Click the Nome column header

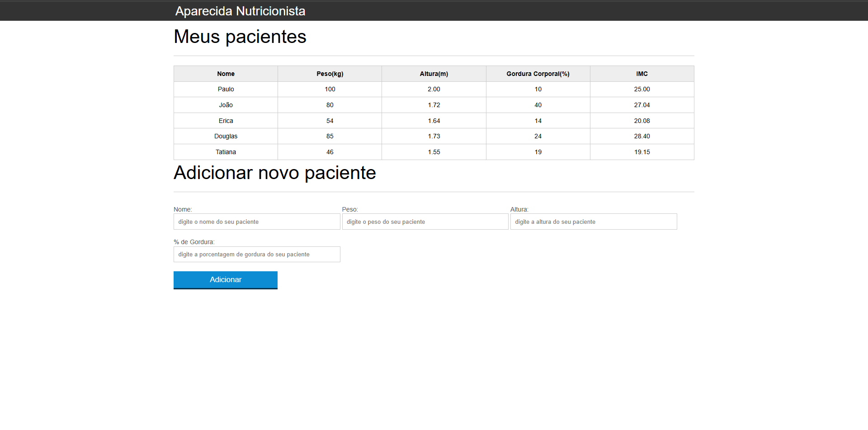click(226, 74)
